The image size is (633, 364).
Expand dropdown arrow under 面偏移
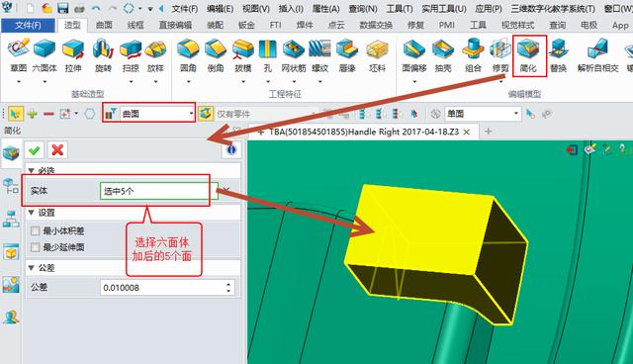point(414,82)
